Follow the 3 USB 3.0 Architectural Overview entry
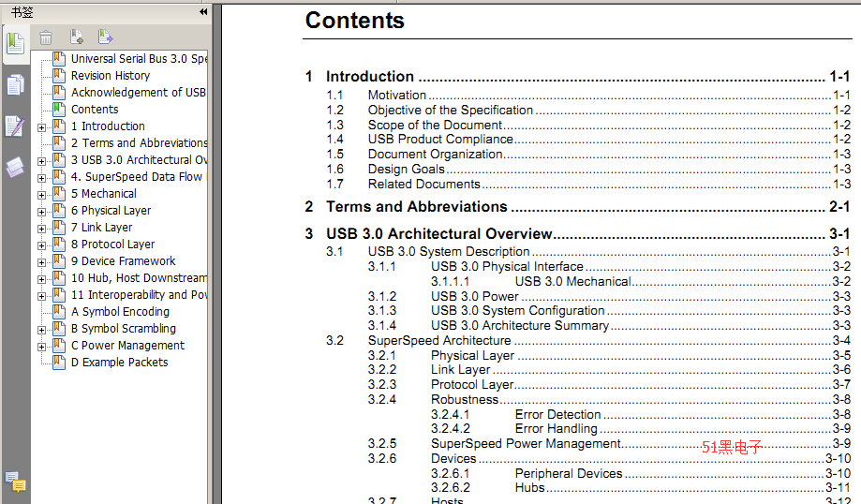 578,234
